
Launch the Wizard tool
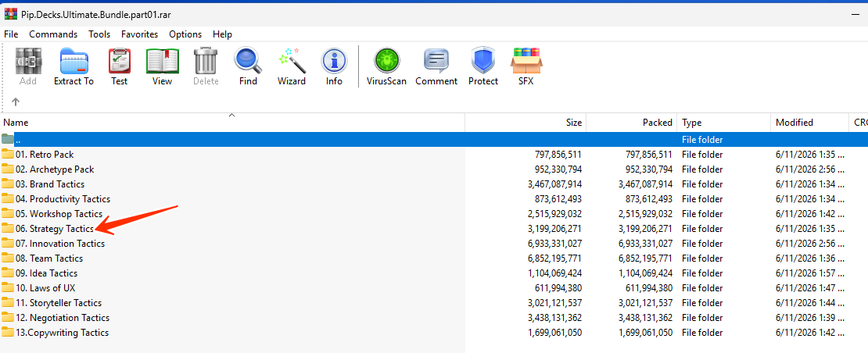point(292,61)
